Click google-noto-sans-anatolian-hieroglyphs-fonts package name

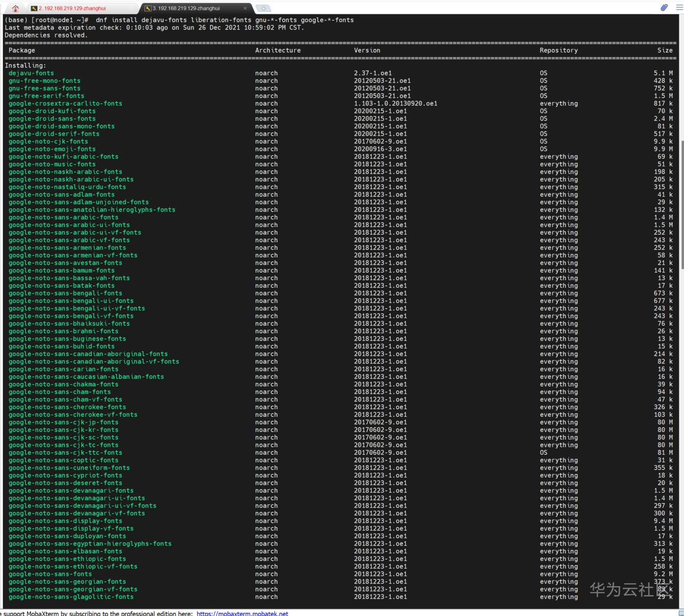click(x=92, y=210)
